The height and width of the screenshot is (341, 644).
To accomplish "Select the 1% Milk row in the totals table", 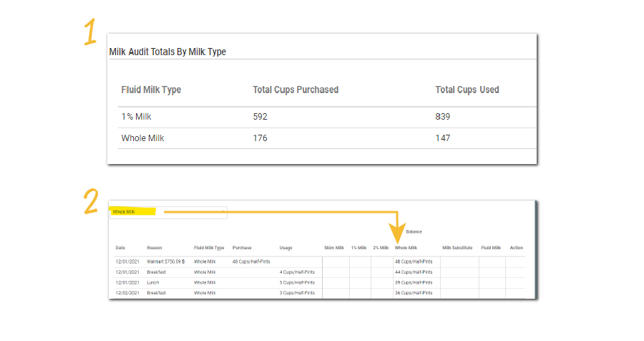I will tap(135, 117).
